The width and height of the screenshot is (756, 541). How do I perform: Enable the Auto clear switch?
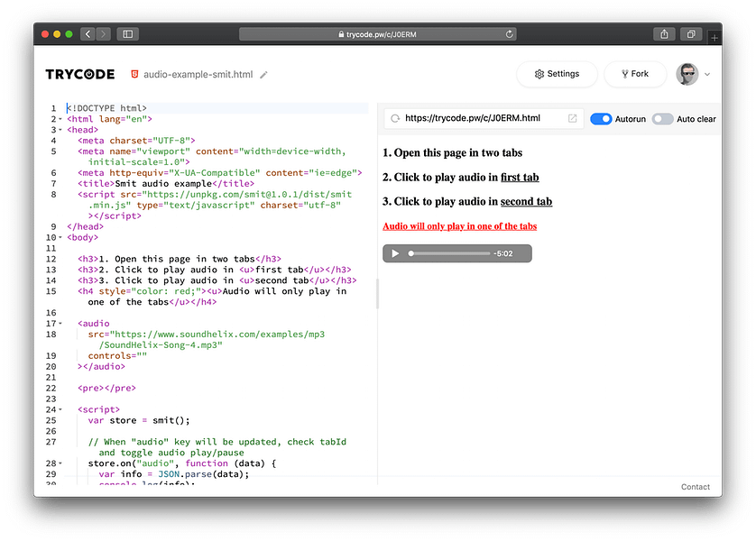(x=662, y=119)
